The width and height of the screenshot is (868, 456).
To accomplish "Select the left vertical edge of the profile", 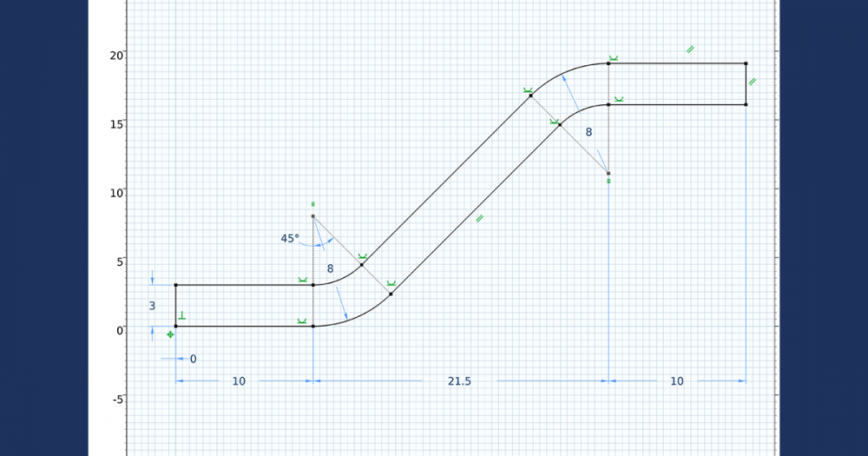I will pos(175,305).
